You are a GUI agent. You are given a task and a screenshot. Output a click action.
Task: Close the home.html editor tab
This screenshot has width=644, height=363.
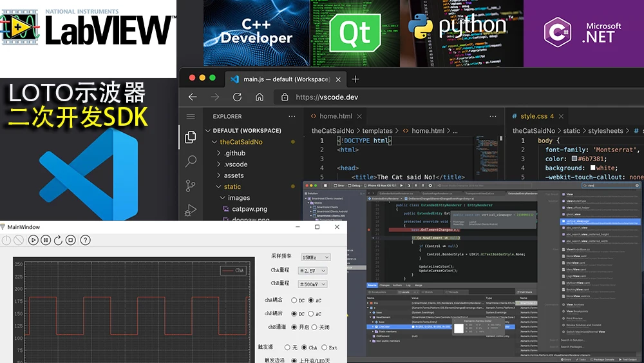(359, 116)
